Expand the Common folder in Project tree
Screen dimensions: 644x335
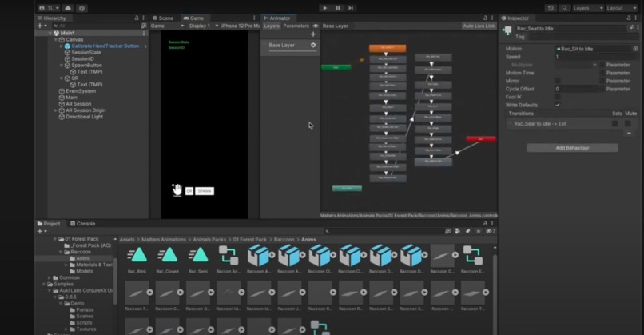point(50,278)
